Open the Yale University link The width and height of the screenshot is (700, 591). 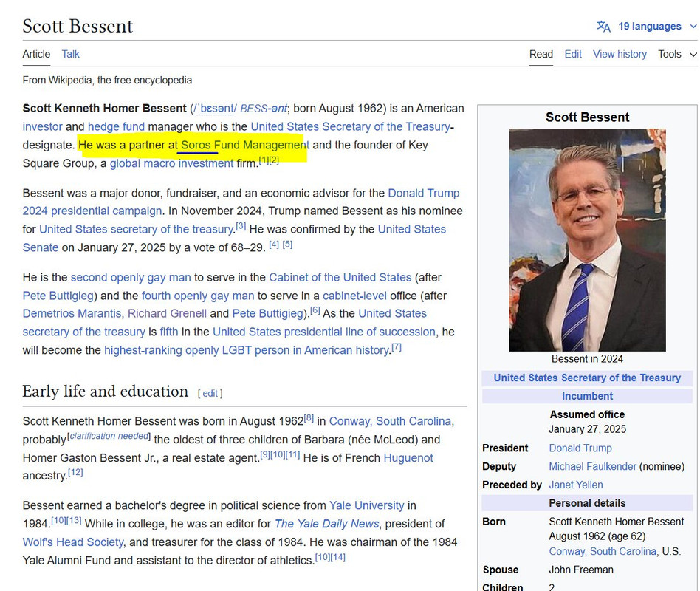point(366,506)
